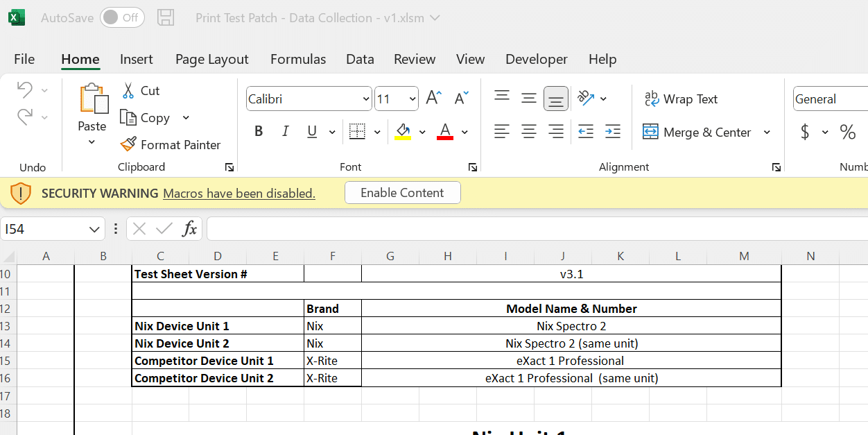Go to the Data tab

(360, 60)
